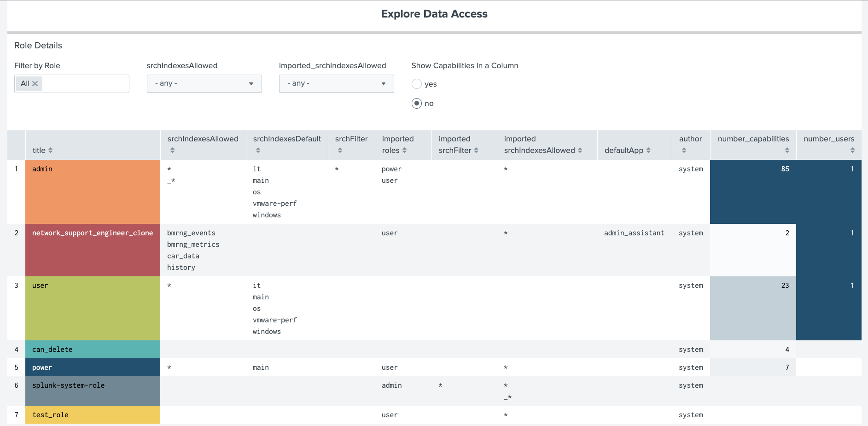Sort by defaultApp column sort icon
This screenshot has width=868, height=426.
point(648,151)
